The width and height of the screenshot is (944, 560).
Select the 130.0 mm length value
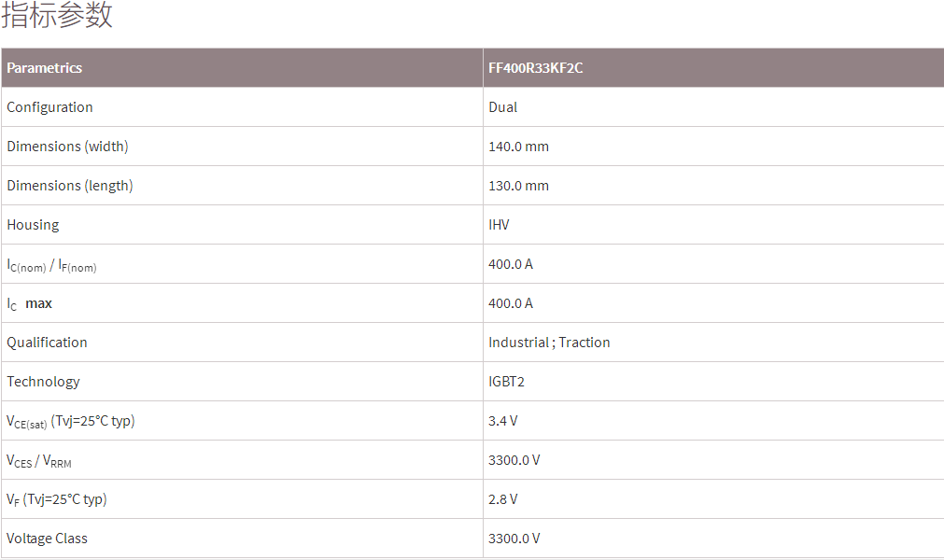click(x=518, y=186)
